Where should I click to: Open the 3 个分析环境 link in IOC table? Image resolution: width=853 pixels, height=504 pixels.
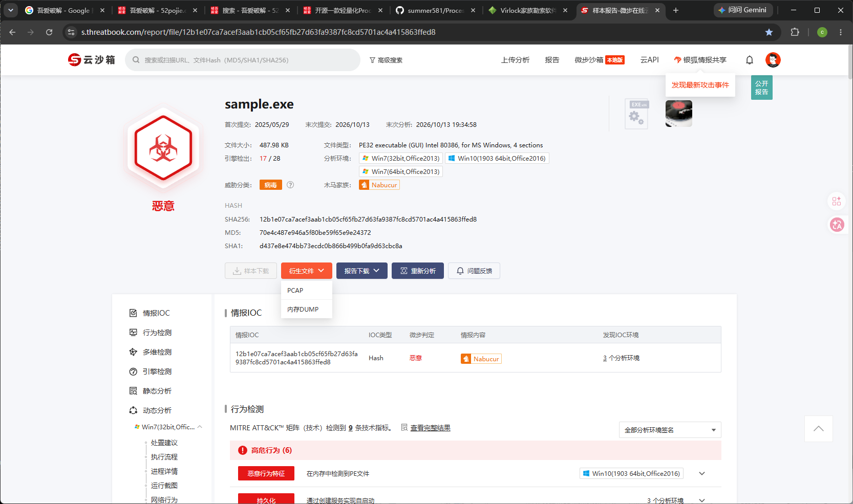tap(621, 358)
